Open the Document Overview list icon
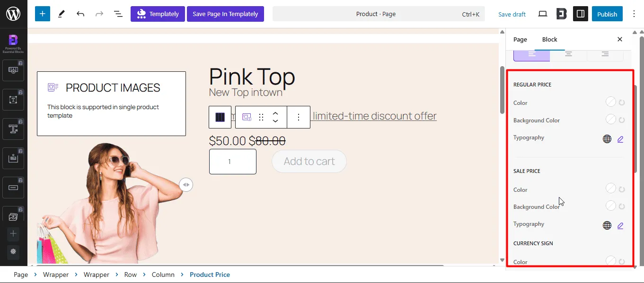 (118, 14)
